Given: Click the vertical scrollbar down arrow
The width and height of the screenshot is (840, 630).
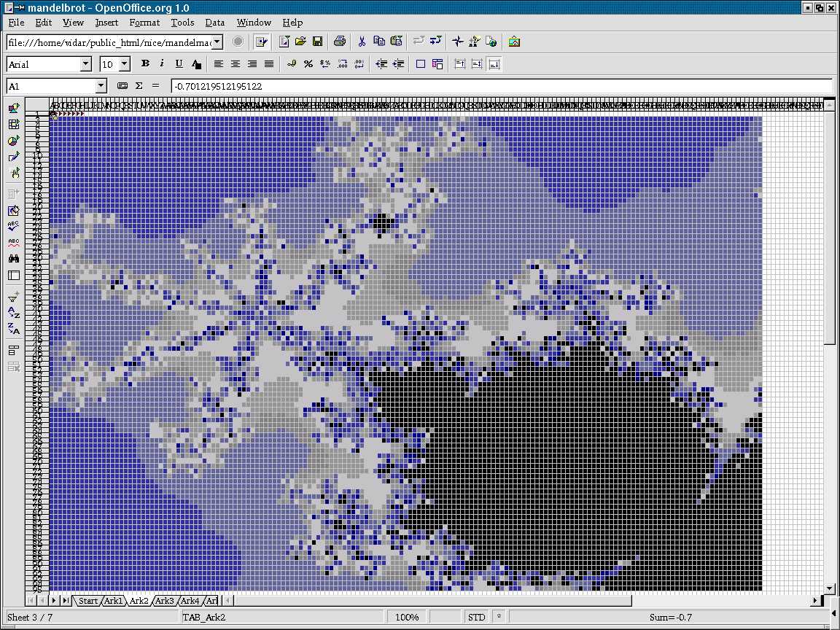Looking at the screenshot, I should [x=829, y=588].
